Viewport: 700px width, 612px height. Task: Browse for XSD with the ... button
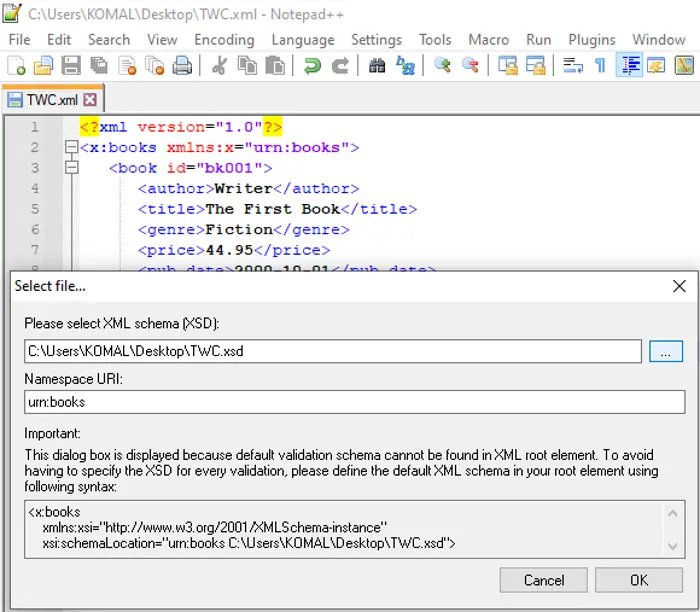point(666,351)
